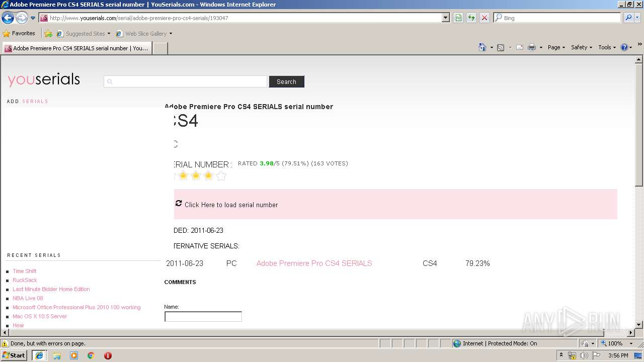Open the ADD SERIALS link
Image resolution: width=644 pixels, height=362 pixels.
coord(28,102)
